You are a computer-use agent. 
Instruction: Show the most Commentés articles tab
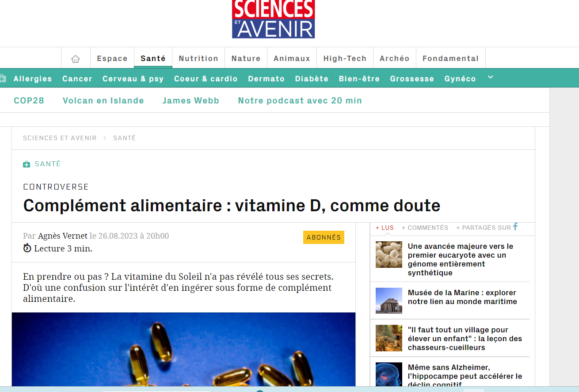click(425, 228)
